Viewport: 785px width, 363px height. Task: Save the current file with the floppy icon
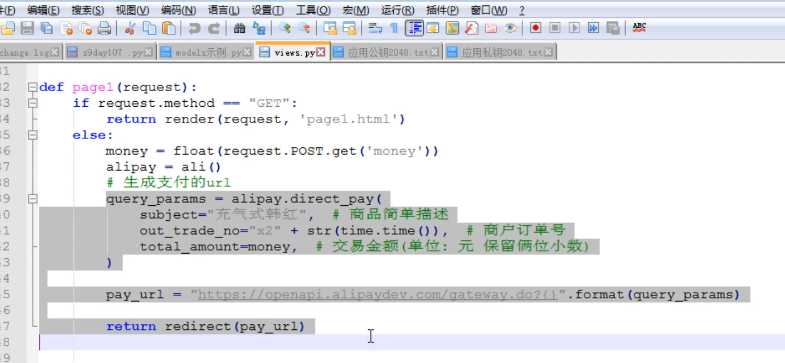27,29
